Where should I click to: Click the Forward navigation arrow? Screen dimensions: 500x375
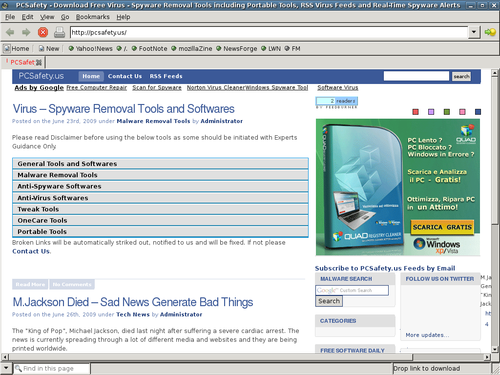coord(26,32)
